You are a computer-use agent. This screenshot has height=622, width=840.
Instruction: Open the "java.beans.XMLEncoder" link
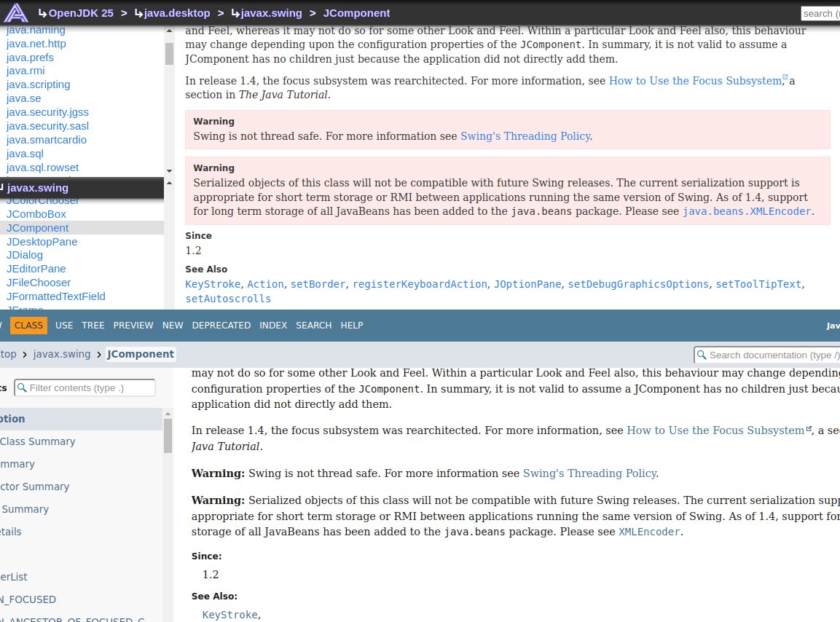click(x=746, y=211)
